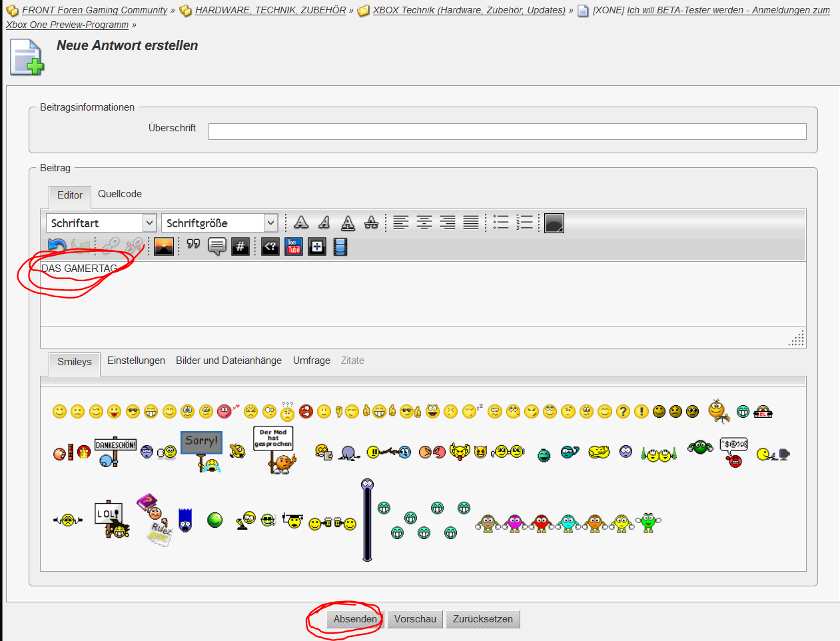Click into the Überschrift input field

click(x=507, y=131)
